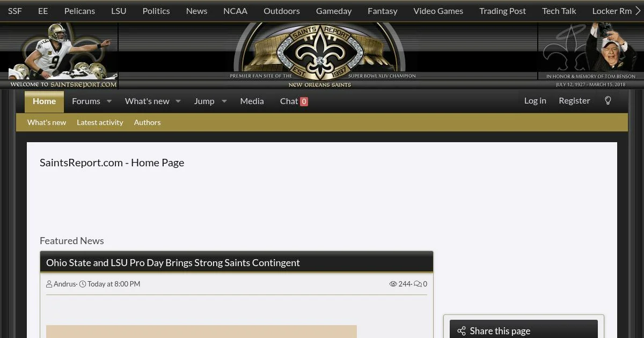Open the Authors sub-navigation link
Viewport: 644px width, 338px height.
point(147,122)
